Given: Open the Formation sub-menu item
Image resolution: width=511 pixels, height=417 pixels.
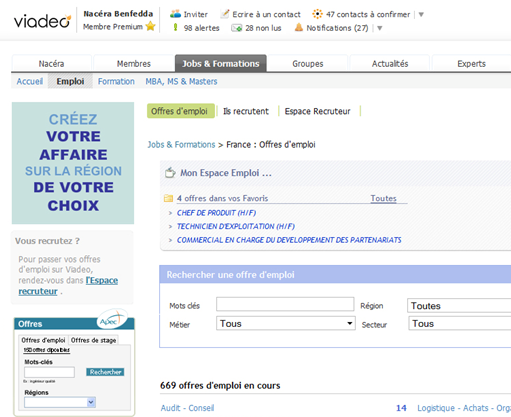Looking at the screenshot, I should tap(116, 81).
